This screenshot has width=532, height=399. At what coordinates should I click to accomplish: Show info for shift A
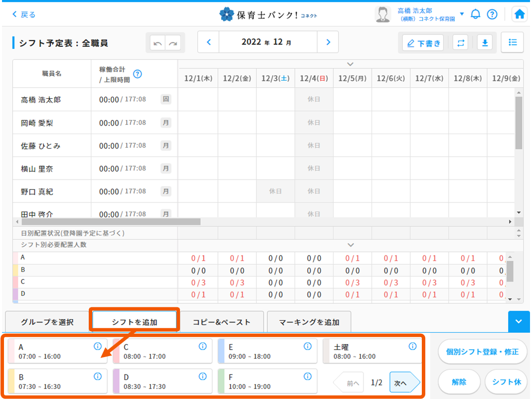pyautogui.click(x=98, y=347)
